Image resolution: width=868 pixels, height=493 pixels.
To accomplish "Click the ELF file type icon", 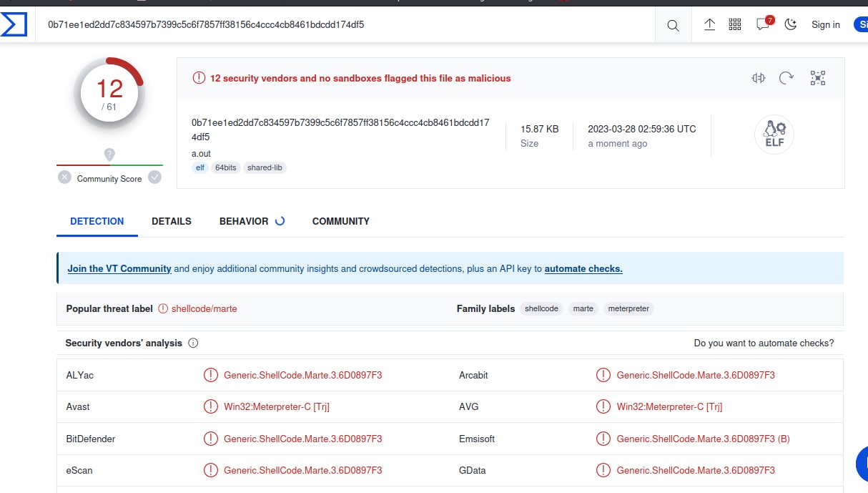I will coord(774,135).
